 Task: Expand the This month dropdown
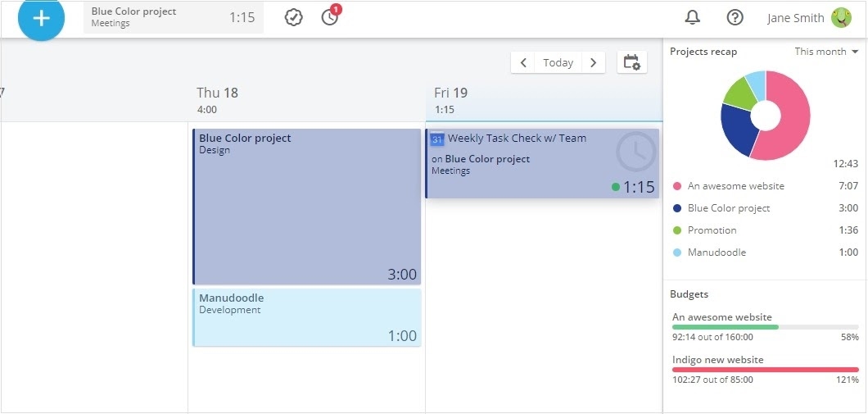click(826, 52)
